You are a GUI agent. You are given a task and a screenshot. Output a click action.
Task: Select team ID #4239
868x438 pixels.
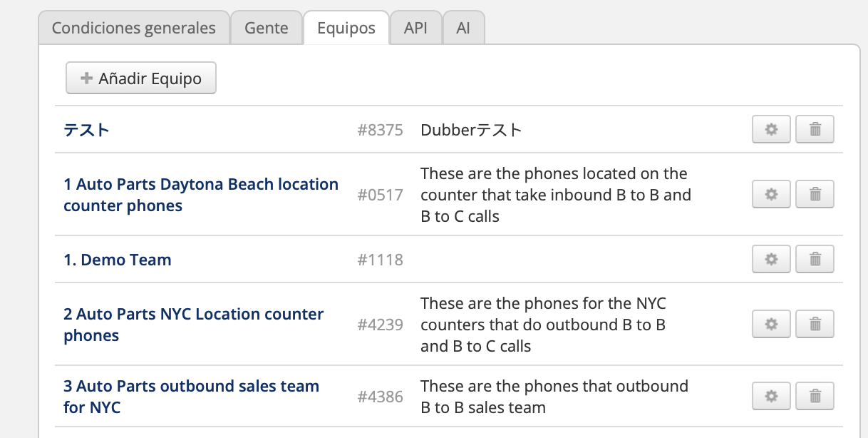(381, 325)
